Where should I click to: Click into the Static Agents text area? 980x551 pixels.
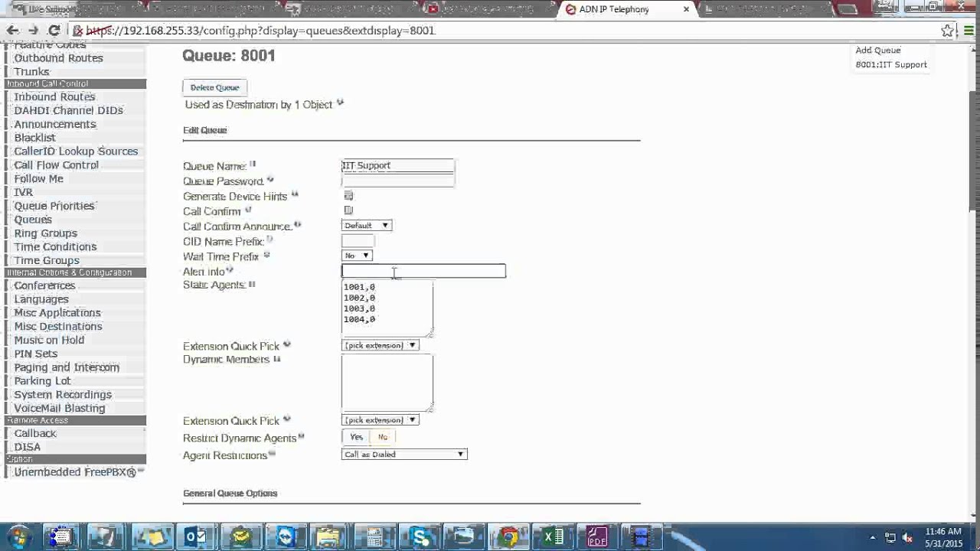(x=387, y=308)
